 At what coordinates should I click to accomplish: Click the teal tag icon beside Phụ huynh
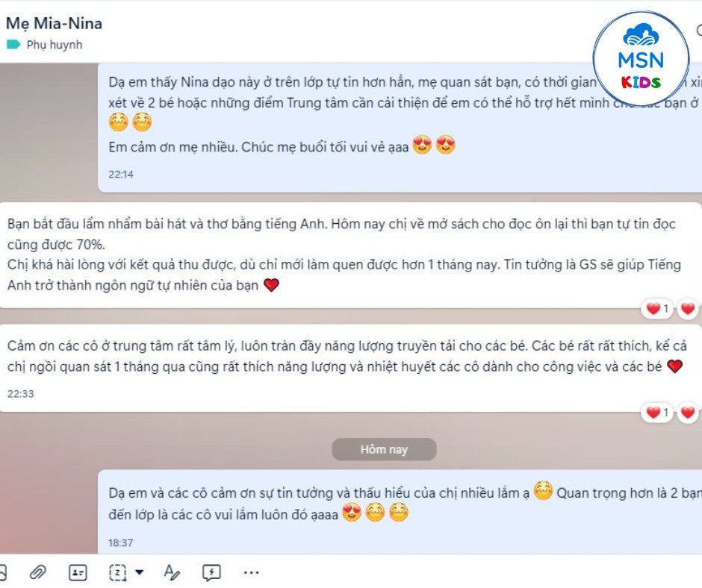coord(13,44)
